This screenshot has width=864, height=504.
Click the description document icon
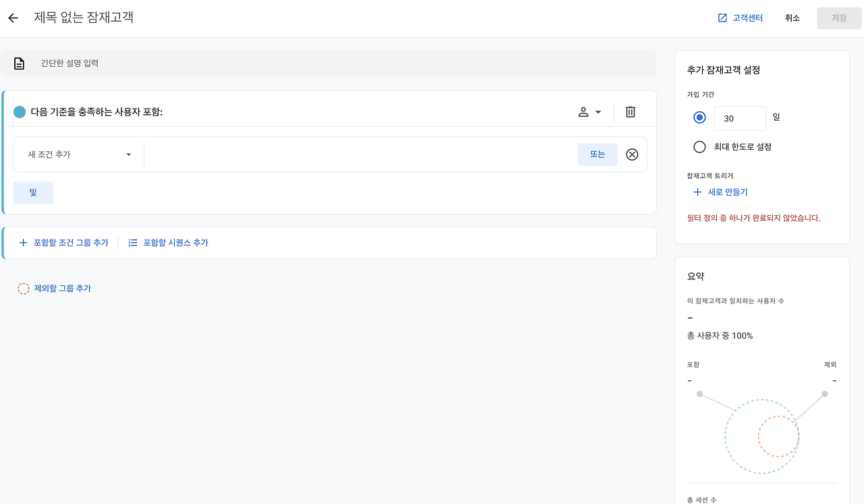20,63
